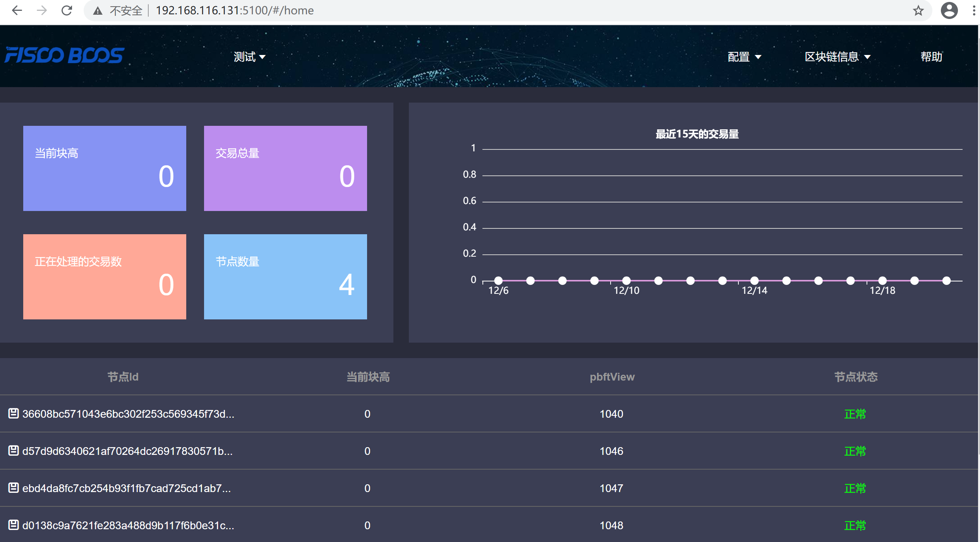Click the 交易总量 summary card

(285, 168)
